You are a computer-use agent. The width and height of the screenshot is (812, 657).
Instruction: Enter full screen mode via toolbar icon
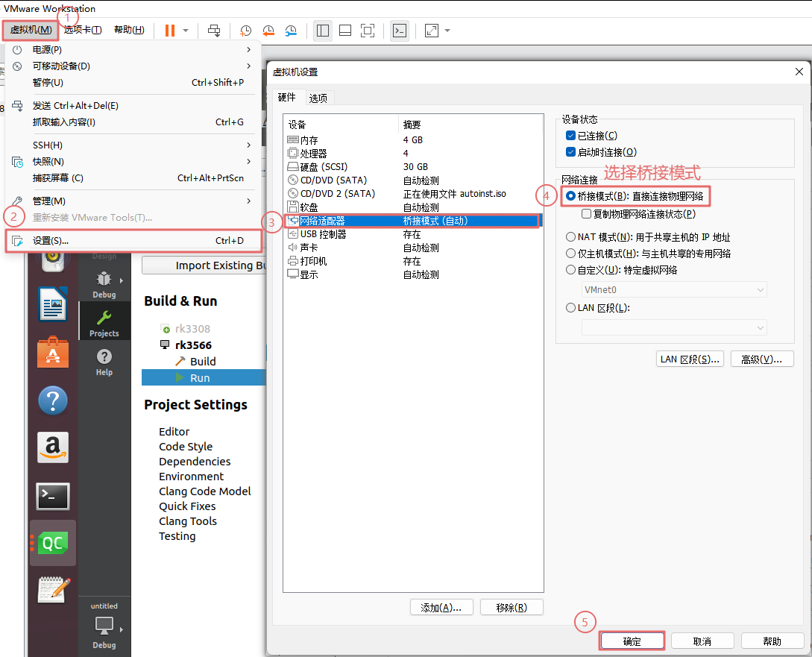click(x=367, y=31)
